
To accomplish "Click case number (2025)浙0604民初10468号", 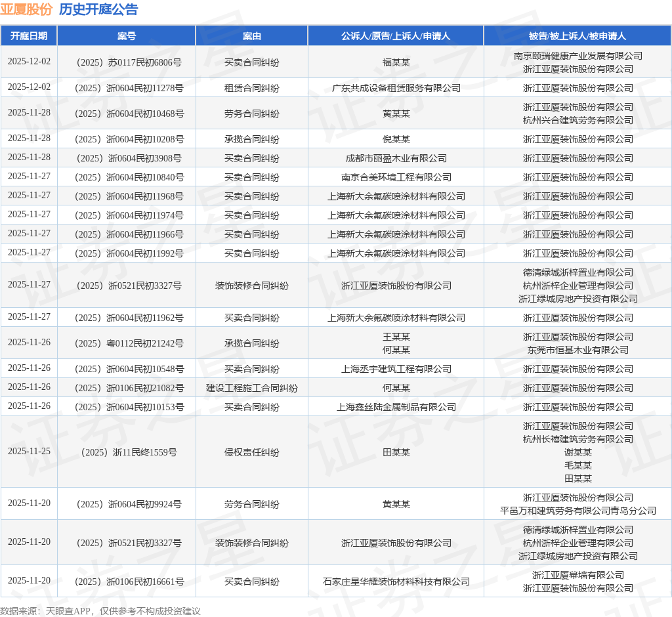I will pyautogui.click(x=129, y=114).
